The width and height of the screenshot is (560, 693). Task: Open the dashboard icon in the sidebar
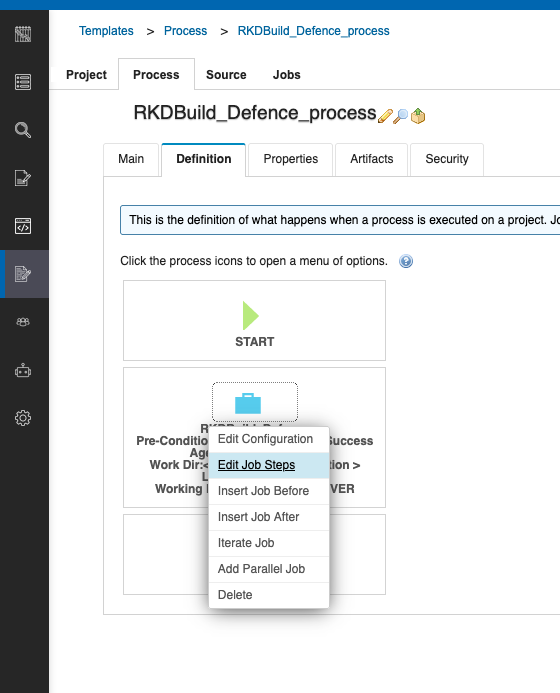23,34
